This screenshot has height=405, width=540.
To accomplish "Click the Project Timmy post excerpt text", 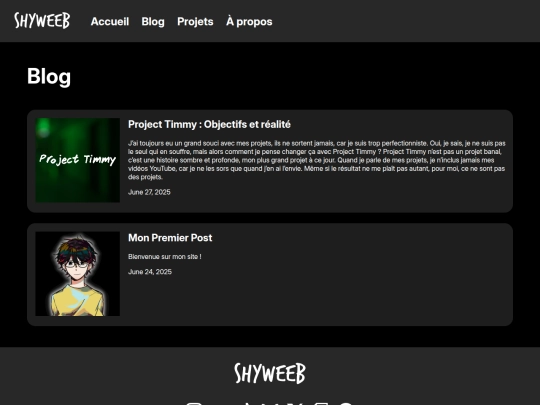I will click(x=316, y=160).
